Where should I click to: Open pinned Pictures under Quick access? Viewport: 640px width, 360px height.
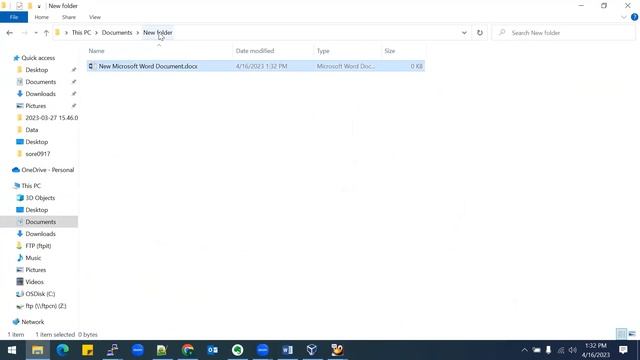(36, 106)
